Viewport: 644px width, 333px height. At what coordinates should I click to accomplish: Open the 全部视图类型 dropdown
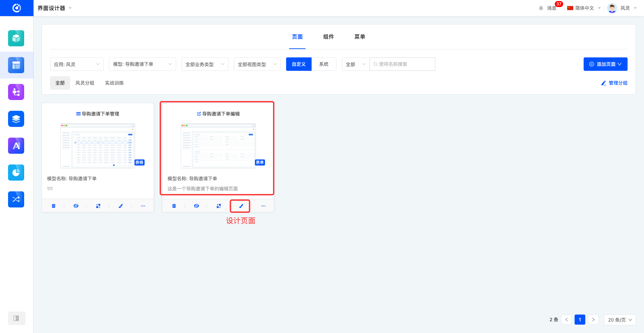tap(257, 64)
